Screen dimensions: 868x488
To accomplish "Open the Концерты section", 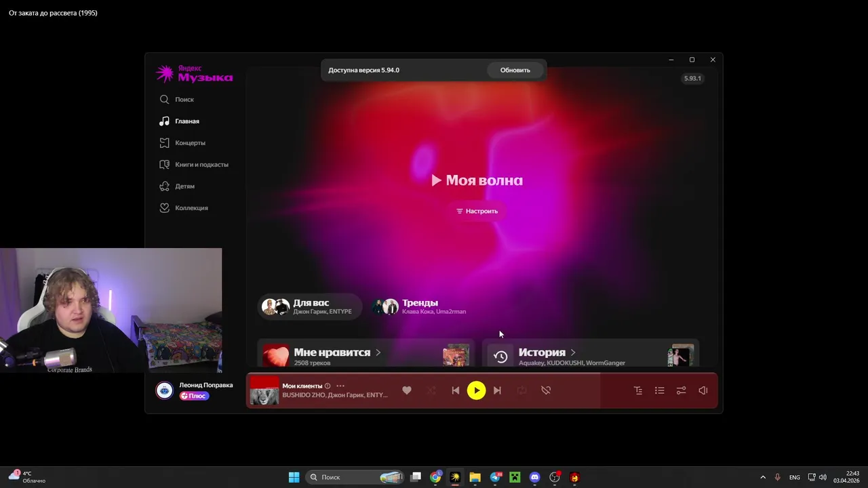I will click(x=182, y=142).
